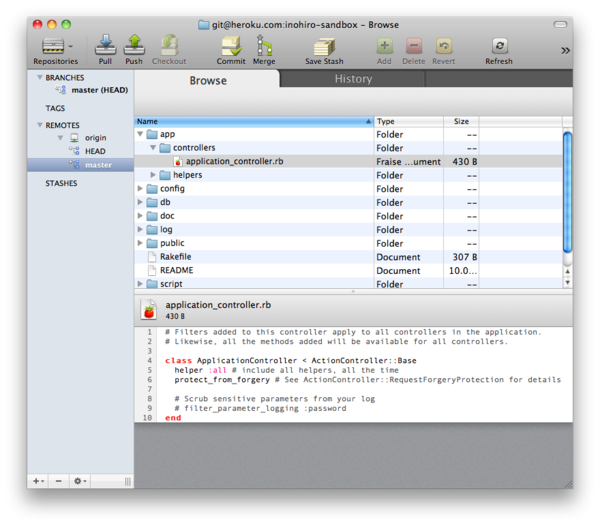Collapse the BRANCHES section triangle
Screen dimensions: 600x526
[39, 77]
